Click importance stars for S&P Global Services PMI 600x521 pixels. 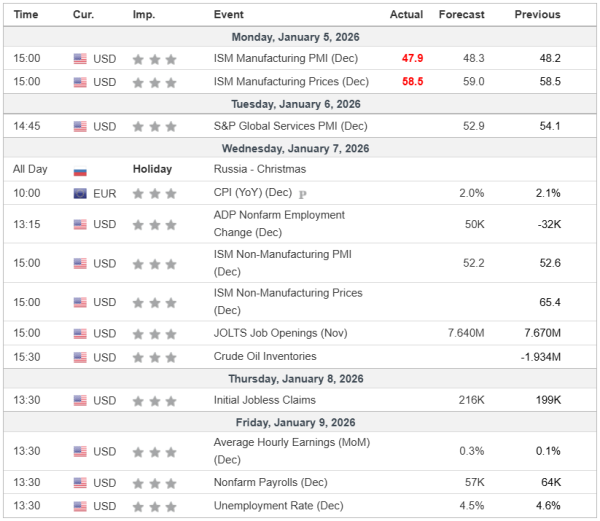point(154,126)
